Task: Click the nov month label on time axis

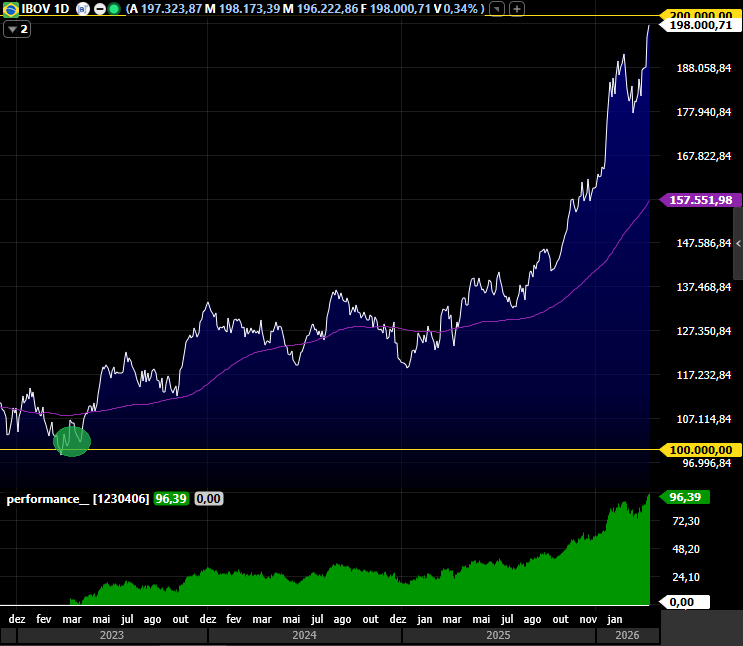Action: pyautogui.click(x=588, y=619)
